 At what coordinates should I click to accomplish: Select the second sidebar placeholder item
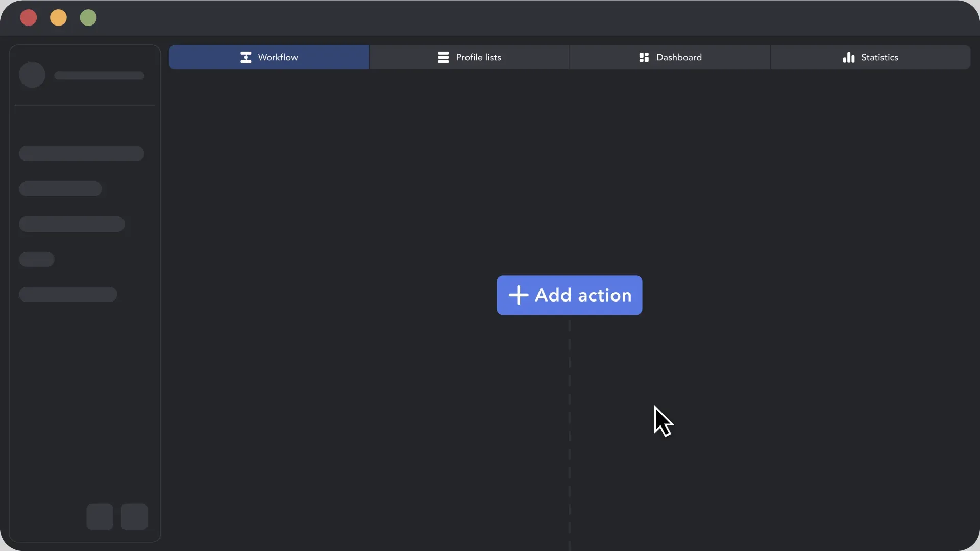60,189
